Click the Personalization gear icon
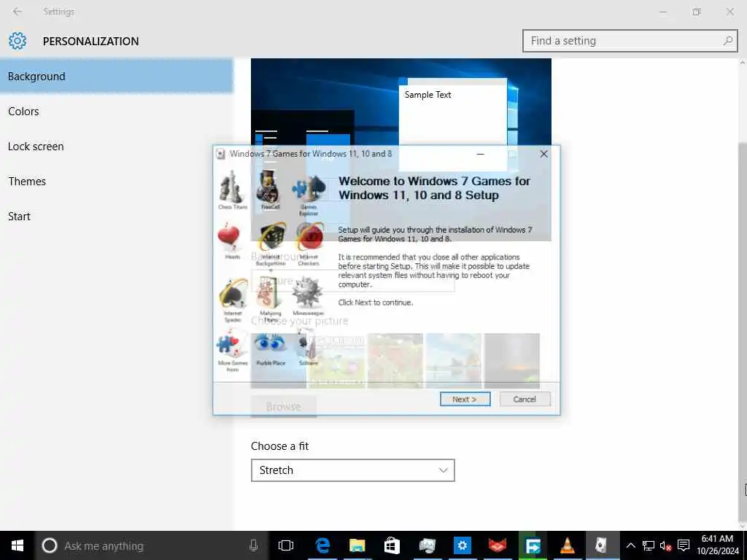 click(18, 41)
